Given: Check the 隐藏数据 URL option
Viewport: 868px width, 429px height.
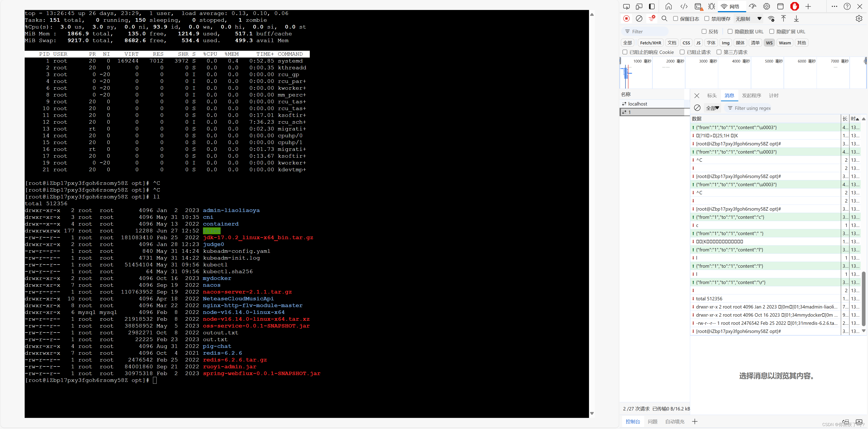Looking at the screenshot, I should point(730,31).
